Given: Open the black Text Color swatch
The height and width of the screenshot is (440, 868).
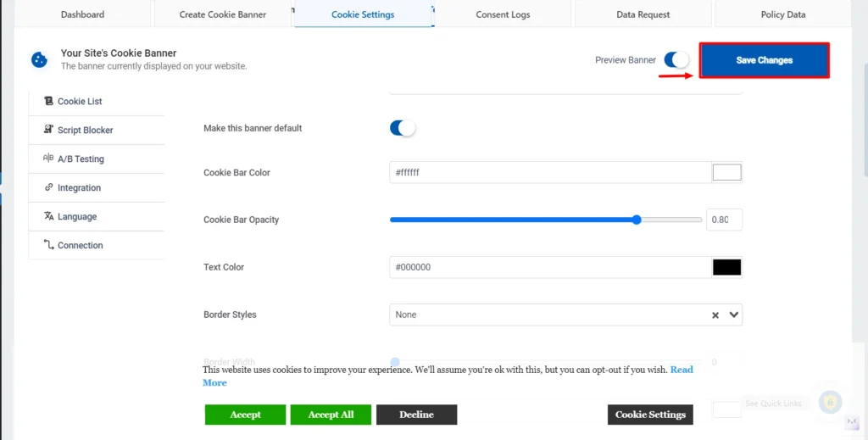Looking at the screenshot, I should 726,267.
